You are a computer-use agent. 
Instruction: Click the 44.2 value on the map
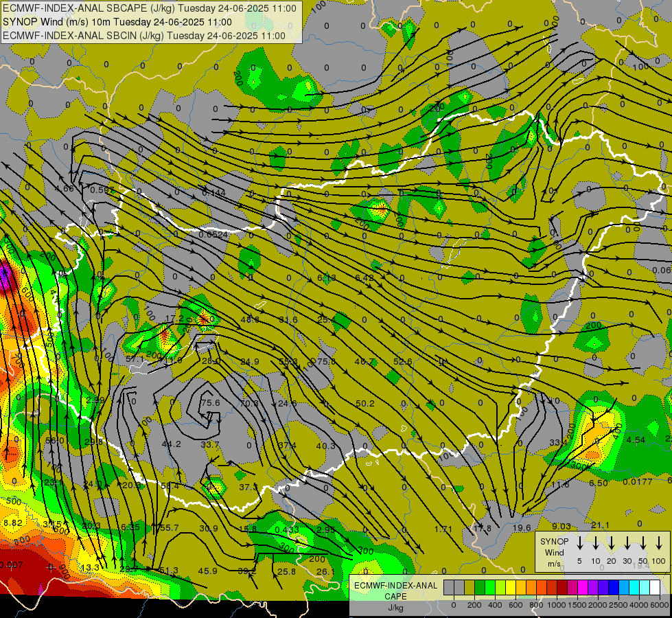click(171, 444)
